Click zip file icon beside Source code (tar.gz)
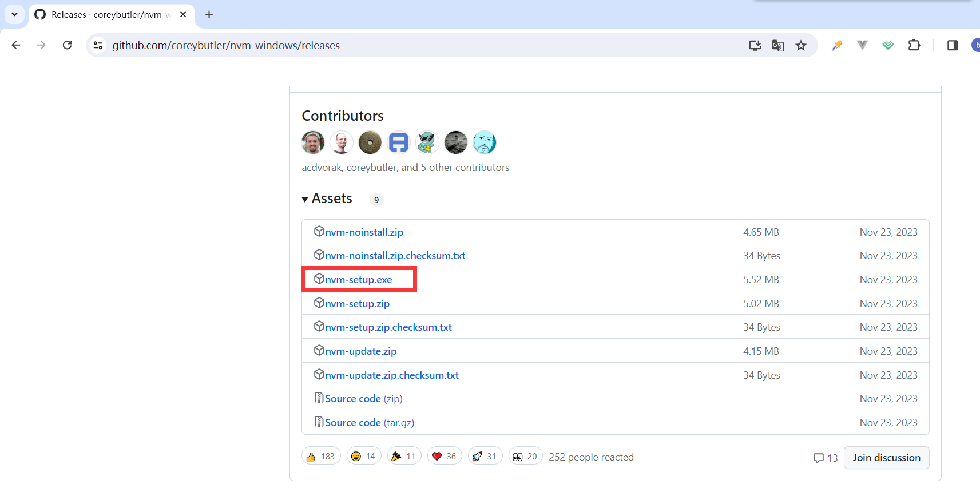 pos(319,422)
